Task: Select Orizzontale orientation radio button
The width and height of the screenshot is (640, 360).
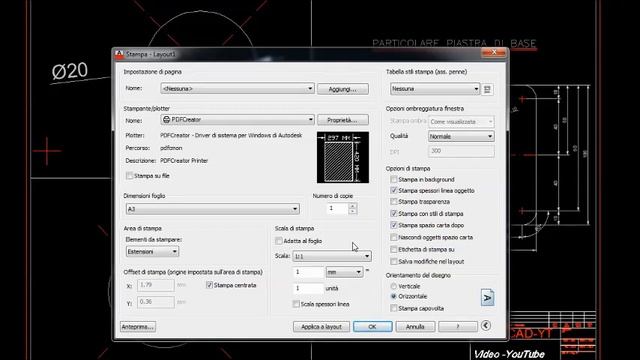Action: [x=393, y=296]
